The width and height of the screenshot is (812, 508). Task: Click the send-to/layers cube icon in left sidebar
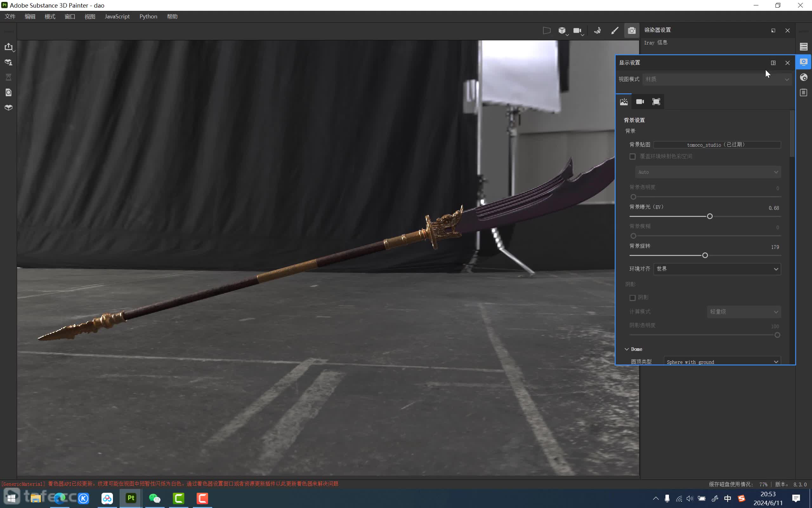click(9, 62)
